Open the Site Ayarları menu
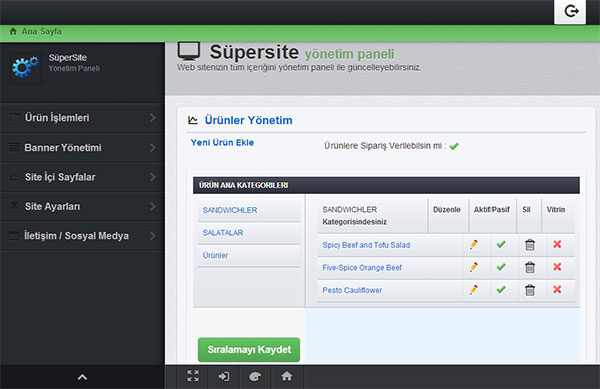The height and width of the screenshot is (389, 600). pos(82,207)
